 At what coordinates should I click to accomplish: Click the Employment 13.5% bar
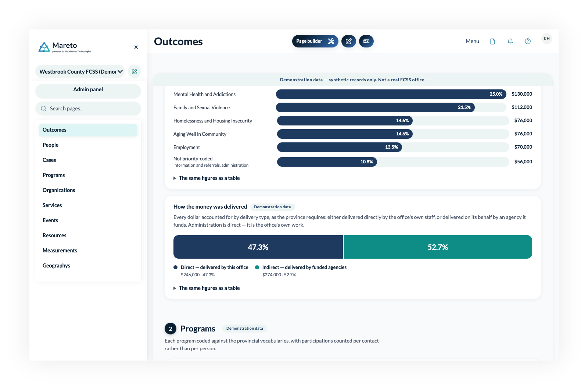340,147
